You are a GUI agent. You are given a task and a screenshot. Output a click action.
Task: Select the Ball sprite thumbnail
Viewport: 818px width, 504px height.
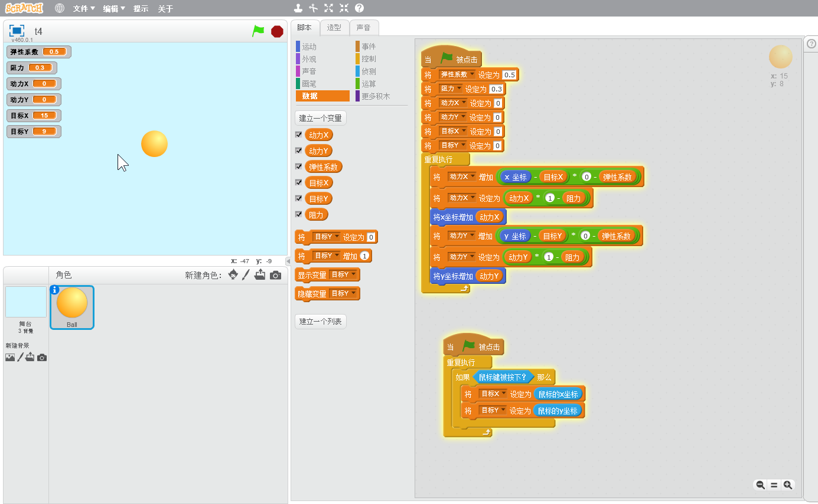click(72, 306)
